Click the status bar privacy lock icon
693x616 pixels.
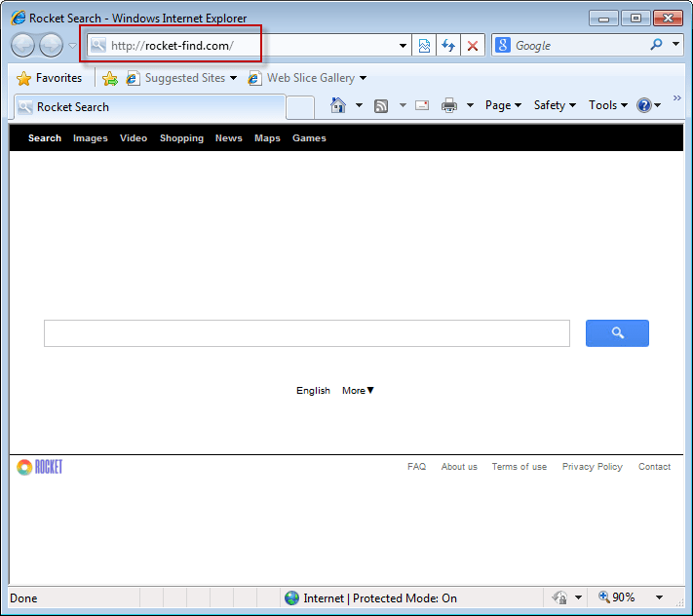pos(559,597)
